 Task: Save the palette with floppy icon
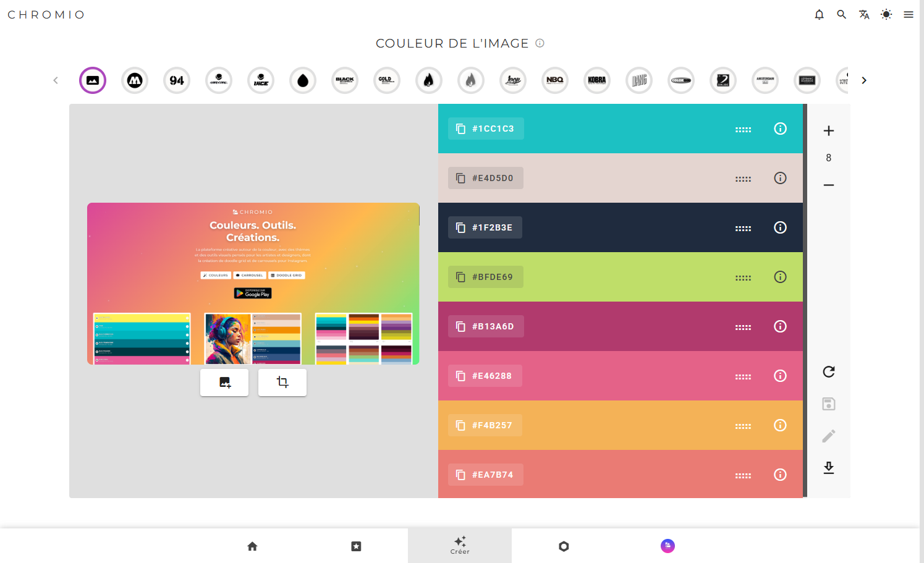pos(829,404)
